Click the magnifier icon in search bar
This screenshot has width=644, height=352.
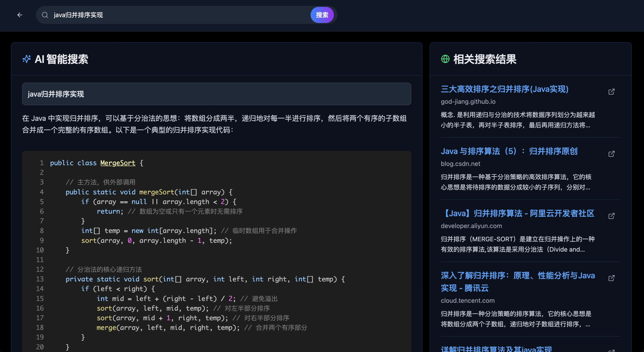(45, 15)
